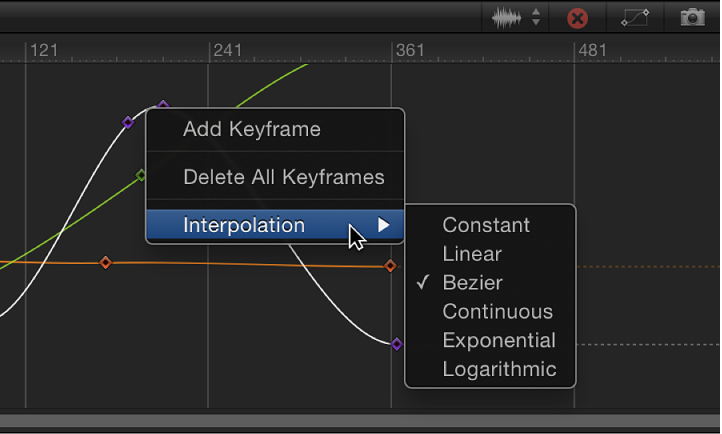Toggle the audio waveform display icon
This screenshot has width=722, height=434.
[507, 18]
